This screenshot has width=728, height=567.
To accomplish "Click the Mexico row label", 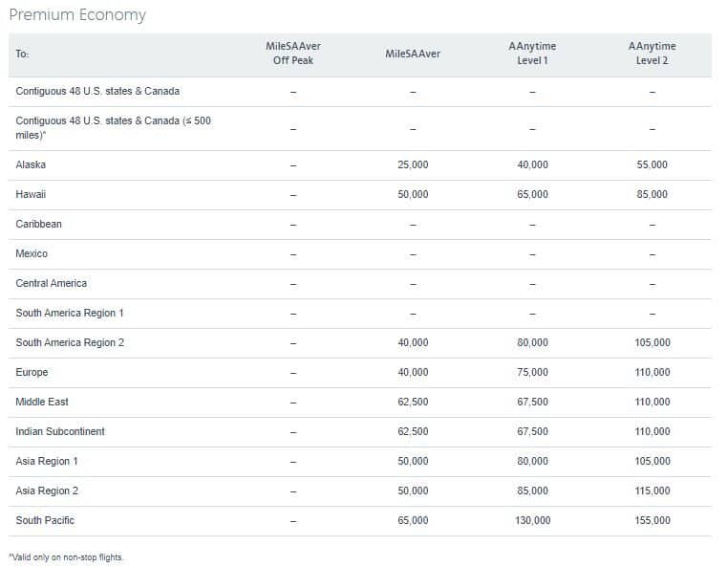I will point(32,253).
